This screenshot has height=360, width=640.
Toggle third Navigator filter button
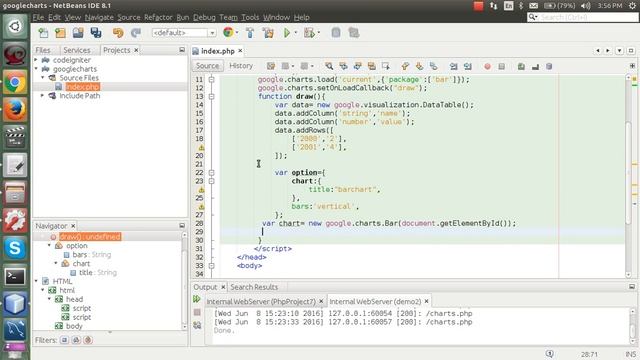click(88, 340)
